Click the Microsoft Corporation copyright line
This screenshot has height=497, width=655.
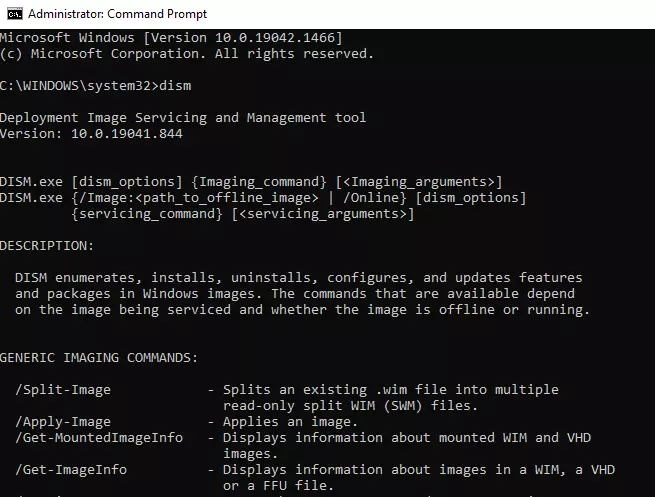187,53
